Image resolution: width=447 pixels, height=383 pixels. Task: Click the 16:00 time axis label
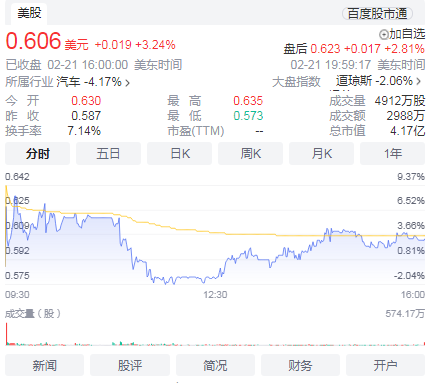[413, 295]
